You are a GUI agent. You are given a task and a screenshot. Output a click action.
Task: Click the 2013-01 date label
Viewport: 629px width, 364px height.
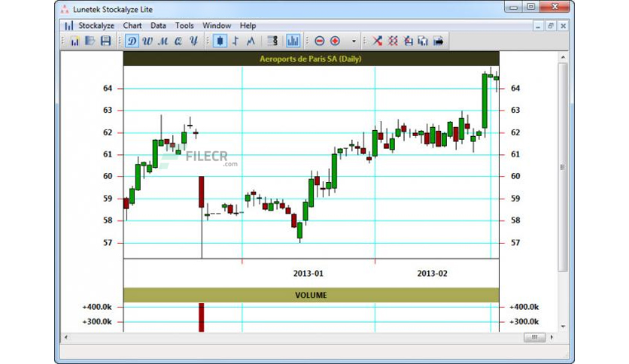pyautogui.click(x=308, y=274)
